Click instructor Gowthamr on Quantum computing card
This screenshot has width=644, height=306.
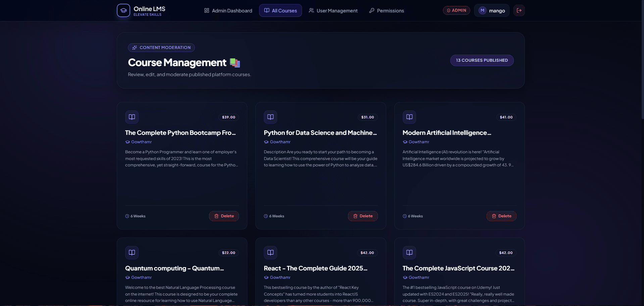pos(139,277)
